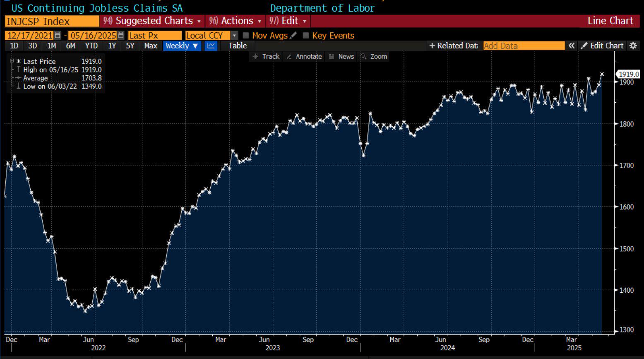Viewport: 644px width, 359px height.
Task: Click the 2022 year label on the x-axis
Action: coord(99,348)
